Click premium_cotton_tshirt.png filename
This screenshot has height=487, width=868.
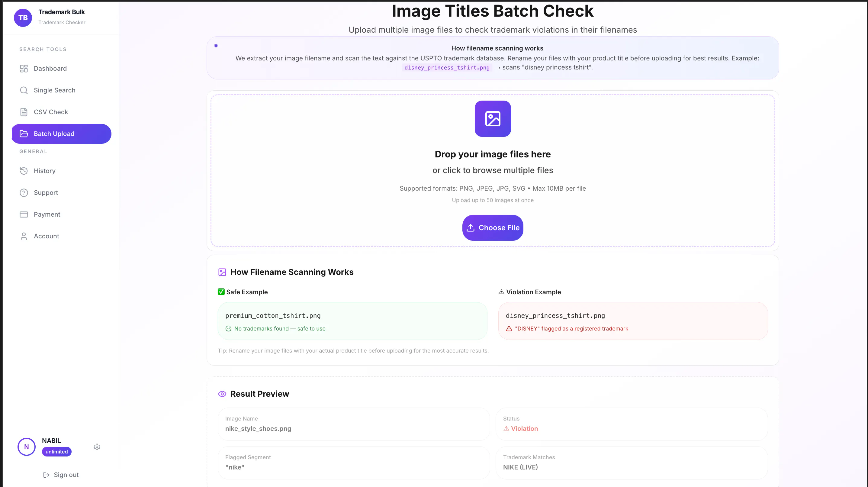click(273, 316)
